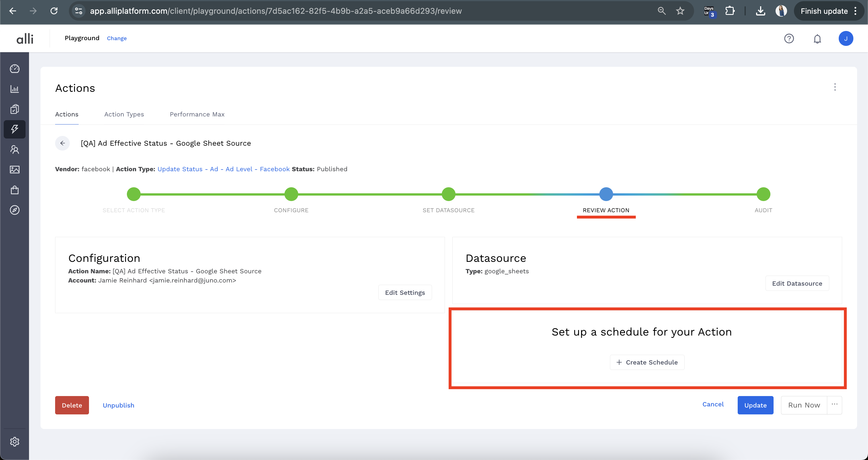Open the shopping bag sidebar icon
Viewport: 868px width, 460px height.
click(14, 190)
